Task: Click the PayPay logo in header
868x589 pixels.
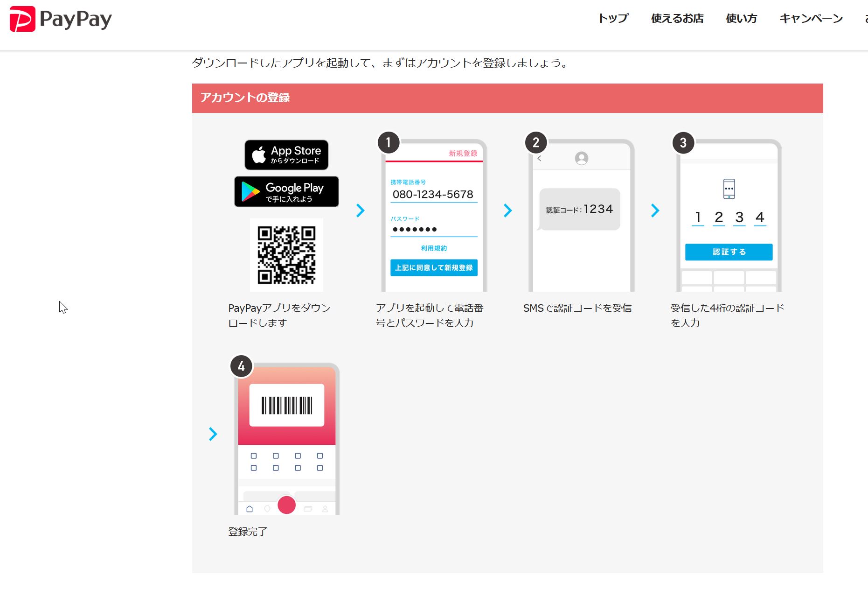Action: [61, 19]
